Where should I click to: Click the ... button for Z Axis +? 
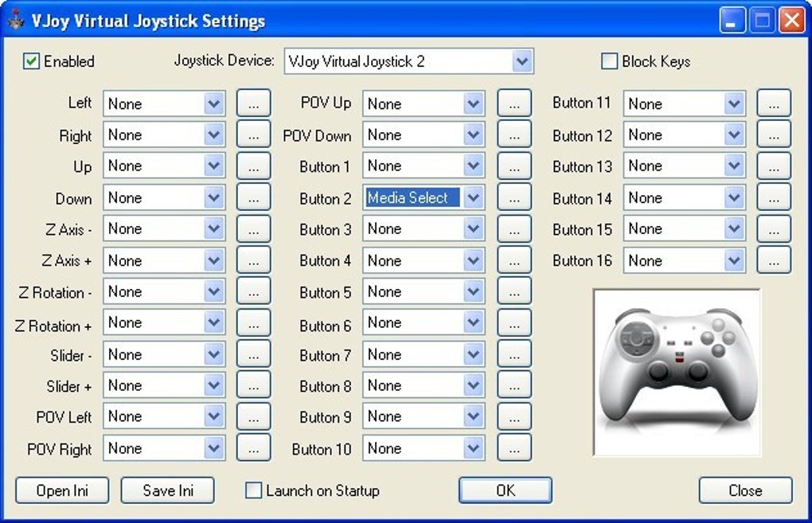[x=254, y=260]
